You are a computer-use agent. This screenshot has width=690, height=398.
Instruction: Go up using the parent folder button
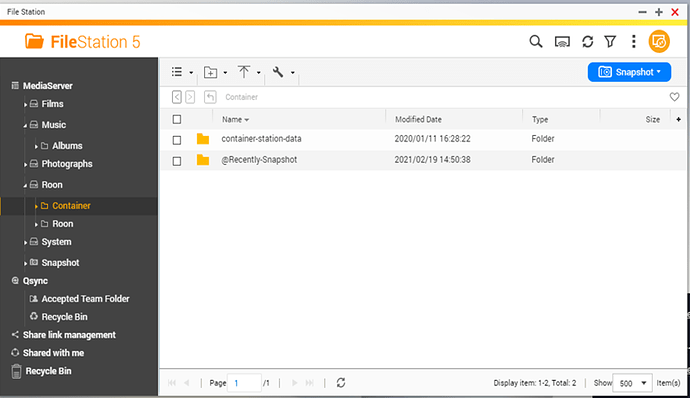[210, 97]
